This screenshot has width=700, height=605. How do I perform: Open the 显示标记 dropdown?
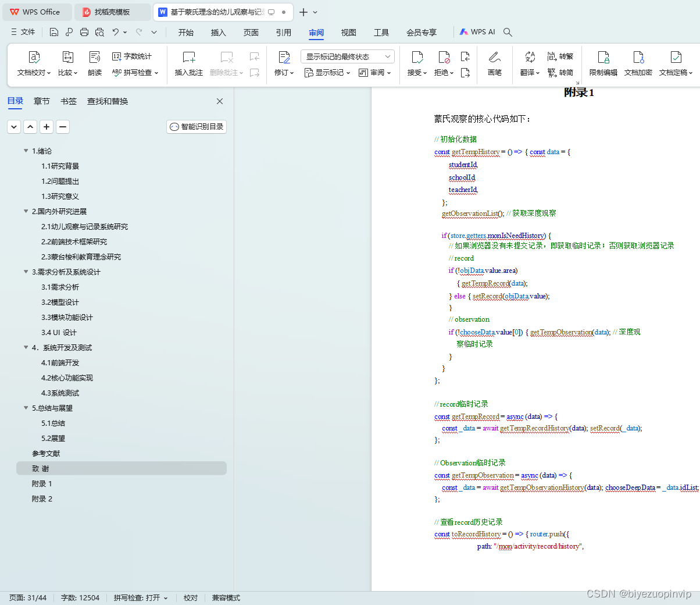coord(327,73)
